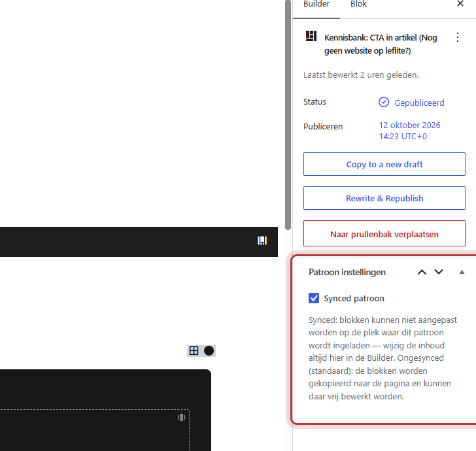
Task: Move Patroon instellingen panel down
Action: [x=439, y=273]
